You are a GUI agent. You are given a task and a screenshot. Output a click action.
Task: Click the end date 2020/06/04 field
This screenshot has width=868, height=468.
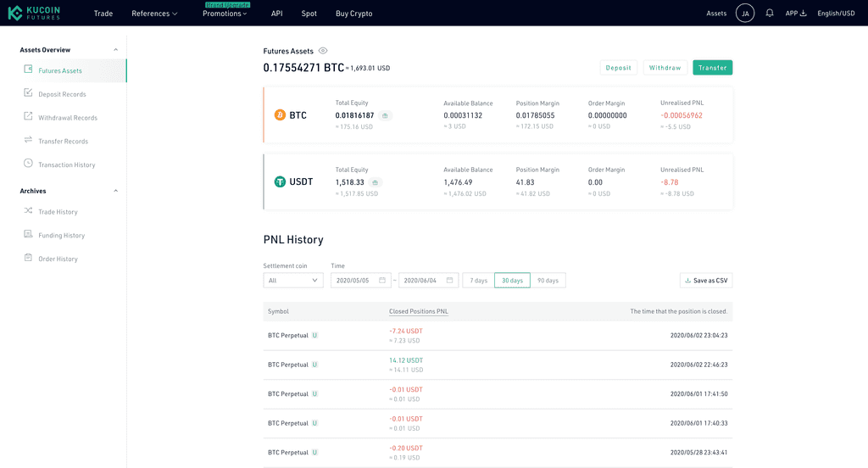click(428, 281)
